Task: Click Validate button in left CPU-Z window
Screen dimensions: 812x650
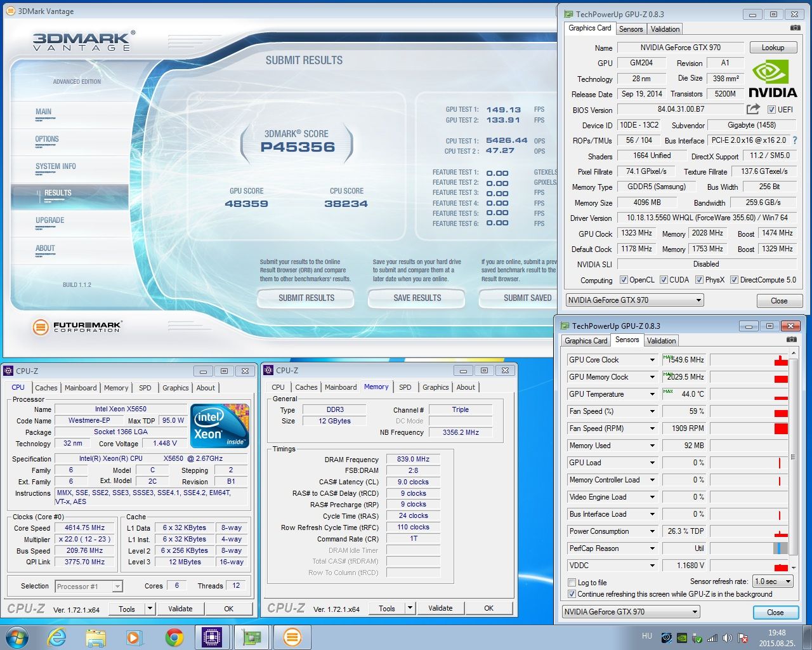Action: 180,608
